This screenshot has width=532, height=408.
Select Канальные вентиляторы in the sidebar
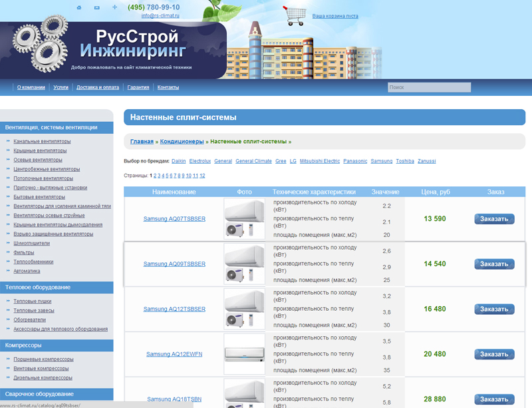[42, 141]
